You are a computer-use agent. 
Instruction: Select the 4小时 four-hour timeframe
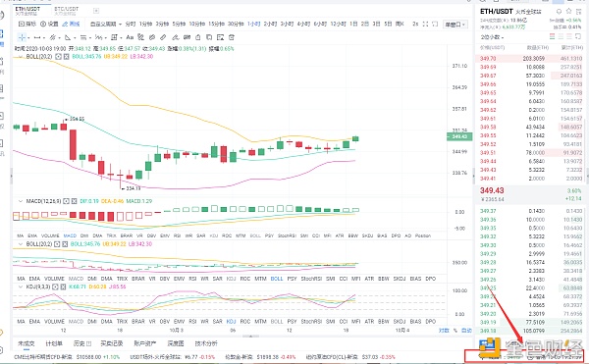coord(303,24)
